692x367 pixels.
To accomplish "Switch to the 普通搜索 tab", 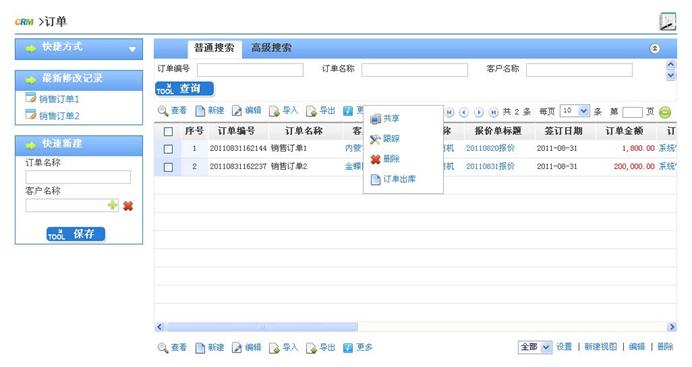I will 214,48.
